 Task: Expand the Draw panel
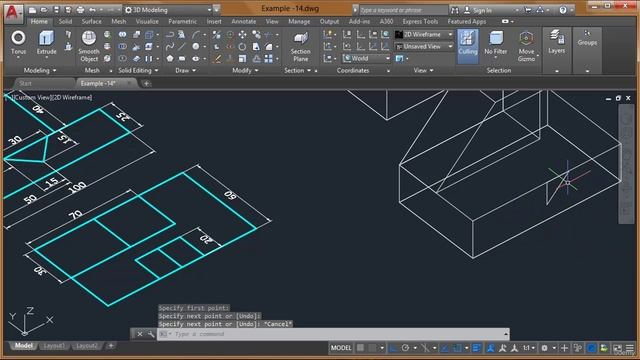coord(185,70)
